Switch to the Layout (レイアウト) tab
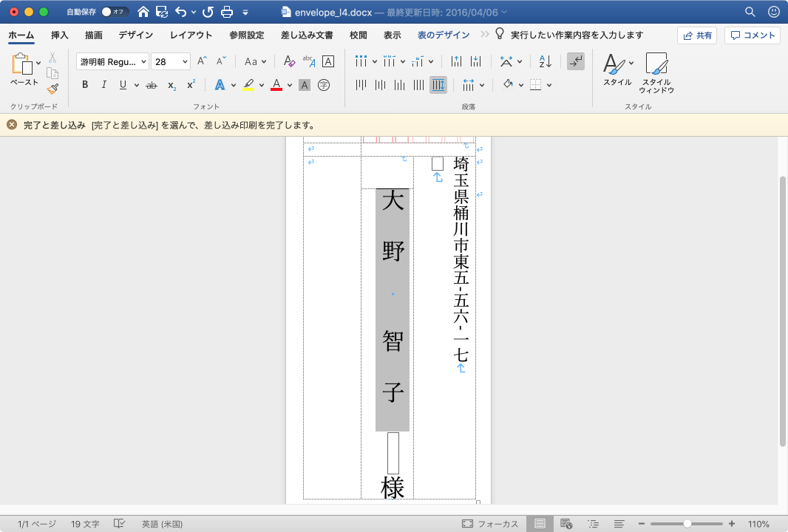788x532 pixels. pyautogui.click(x=191, y=35)
